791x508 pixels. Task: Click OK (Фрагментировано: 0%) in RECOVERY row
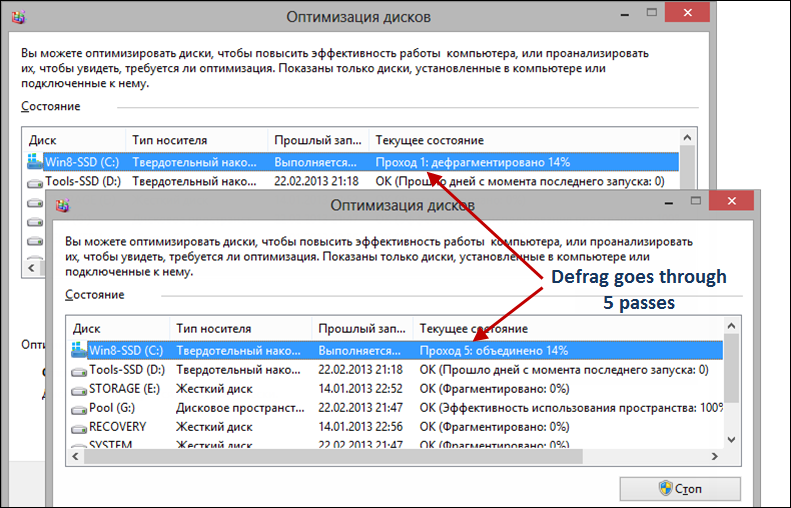point(494,427)
